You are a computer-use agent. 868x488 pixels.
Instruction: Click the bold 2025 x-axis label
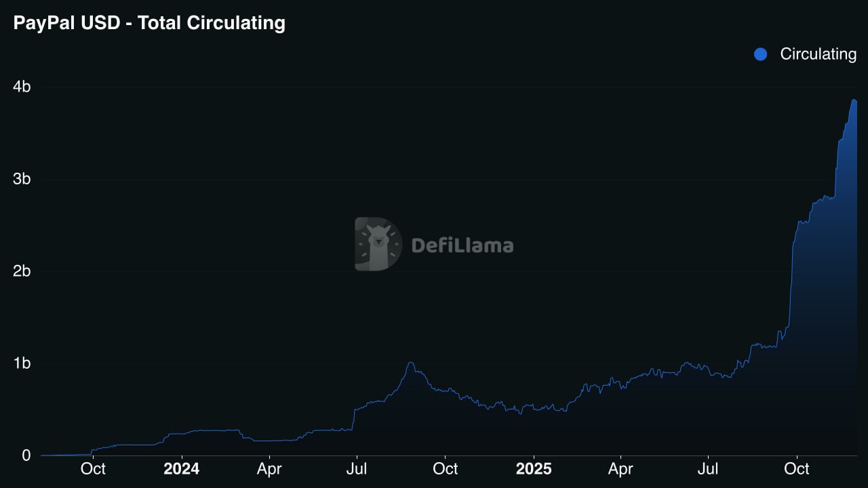[x=534, y=469]
